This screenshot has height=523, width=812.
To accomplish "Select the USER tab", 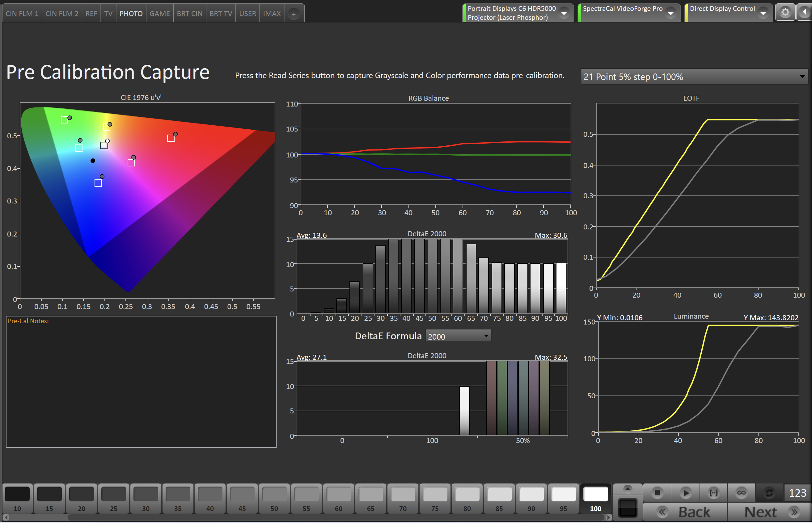I will coord(248,14).
